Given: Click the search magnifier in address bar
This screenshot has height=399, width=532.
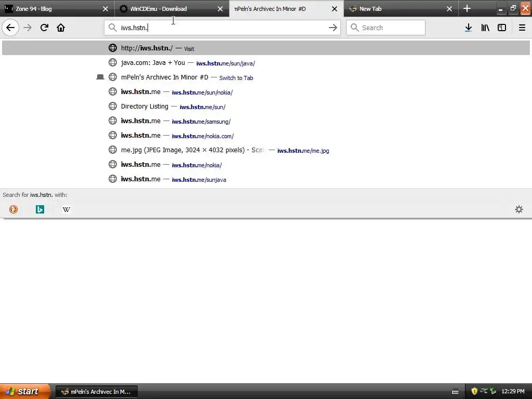Looking at the screenshot, I should tap(113, 28).
